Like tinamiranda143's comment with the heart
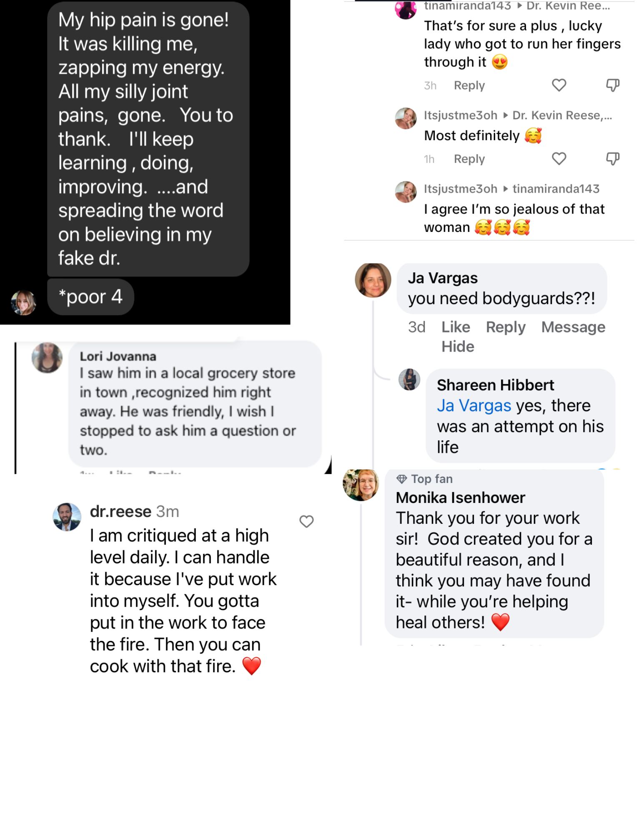This screenshot has height=834, width=644. click(x=559, y=85)
